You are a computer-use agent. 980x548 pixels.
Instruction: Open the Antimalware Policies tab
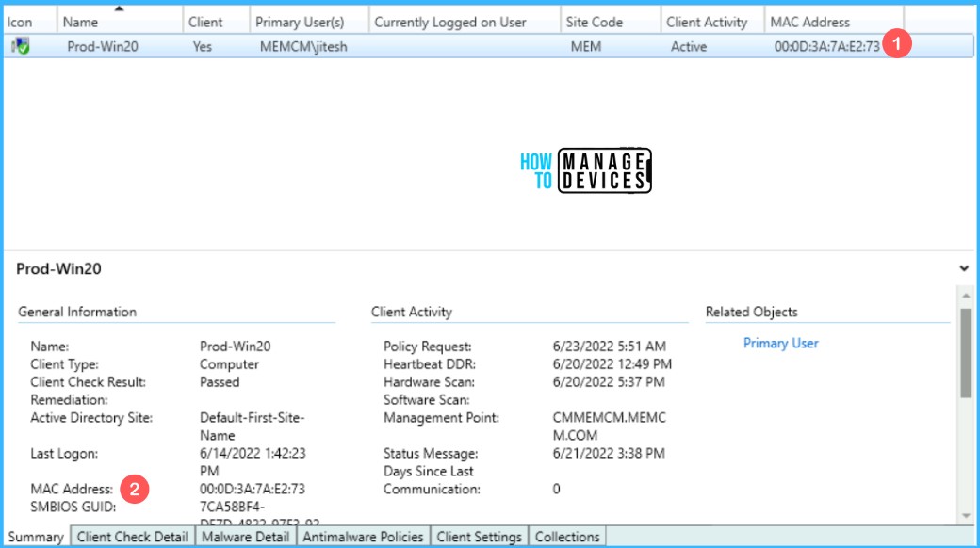pyautogui.click(x=363, y=537)
